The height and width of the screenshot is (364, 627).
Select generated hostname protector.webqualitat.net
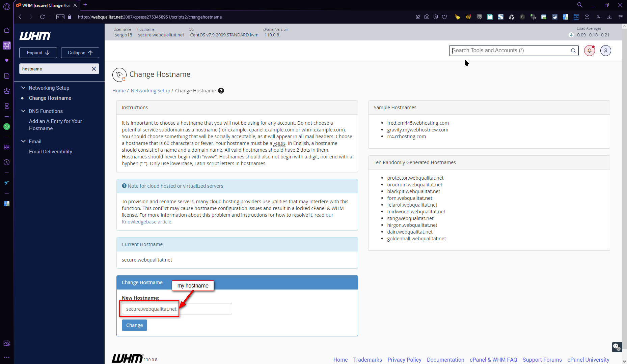415,178
